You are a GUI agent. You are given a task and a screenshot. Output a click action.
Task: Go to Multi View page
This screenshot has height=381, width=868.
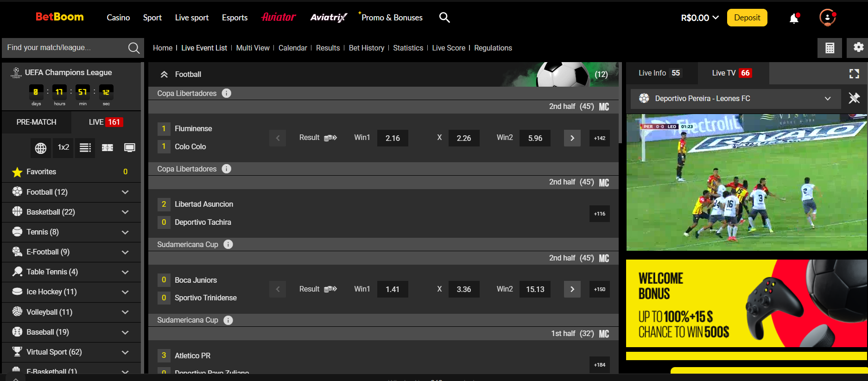pos(253,48)
